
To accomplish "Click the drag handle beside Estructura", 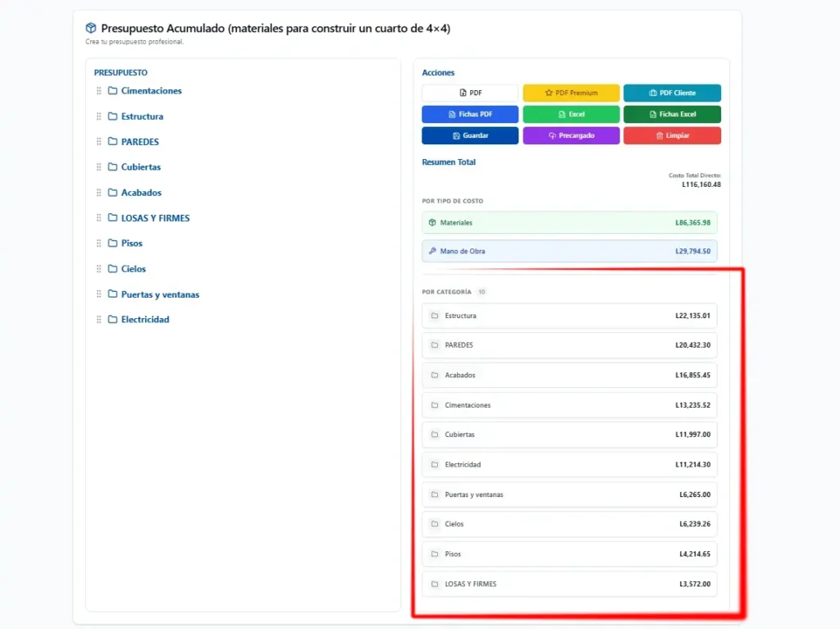I will [x=99, y=116].
